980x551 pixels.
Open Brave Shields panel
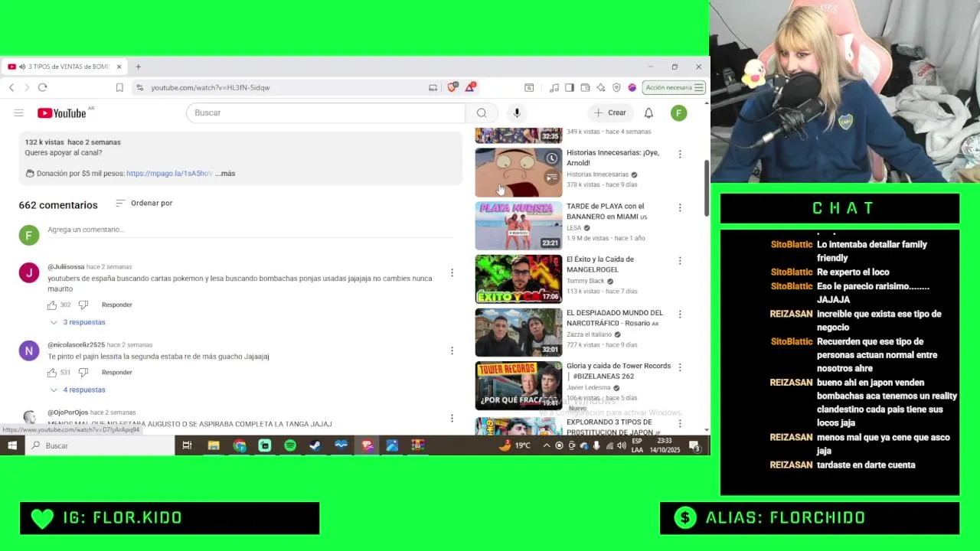click(452, 87)
